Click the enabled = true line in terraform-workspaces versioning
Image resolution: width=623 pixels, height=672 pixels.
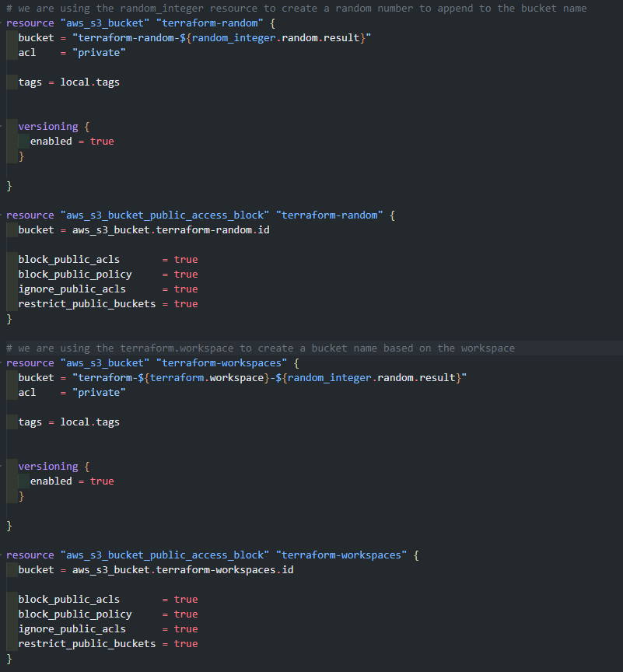[x=72, y=481]
